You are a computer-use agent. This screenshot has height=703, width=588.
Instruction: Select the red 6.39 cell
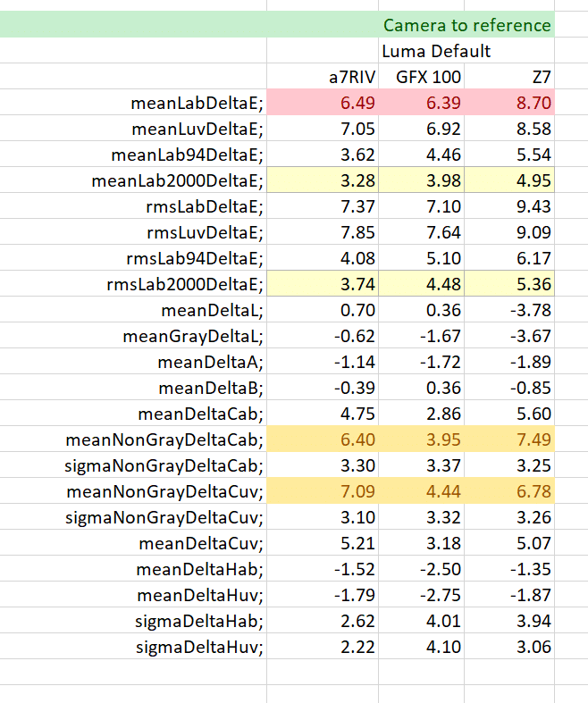(422, 103)
